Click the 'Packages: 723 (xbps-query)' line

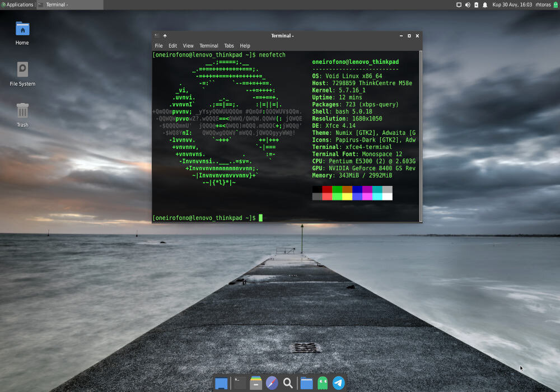pos(355,105)
